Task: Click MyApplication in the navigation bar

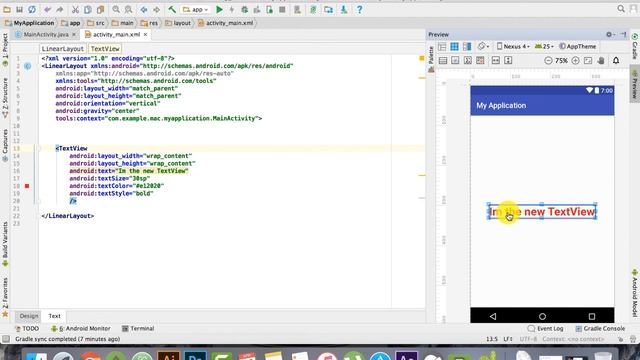Action: pyautogui.click(x=29, y=23)
